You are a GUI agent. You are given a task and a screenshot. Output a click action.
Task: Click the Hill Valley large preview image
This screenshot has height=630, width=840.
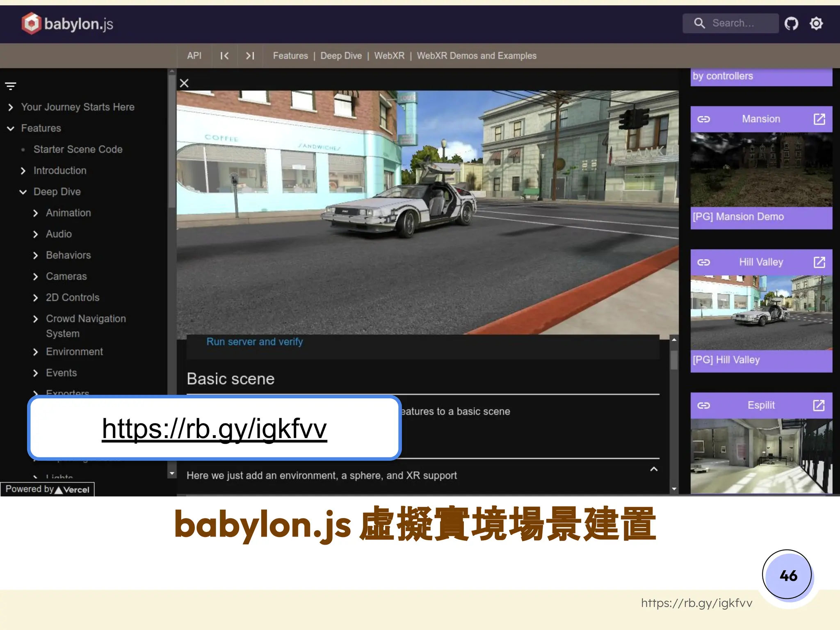(x=427, y=212)
